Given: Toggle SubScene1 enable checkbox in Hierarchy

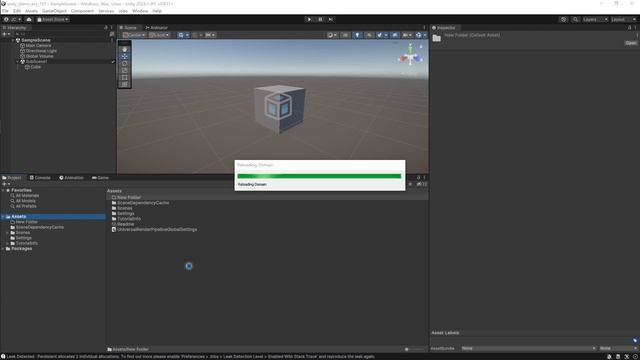Looking at the screenshot, I should pos(113,62).
